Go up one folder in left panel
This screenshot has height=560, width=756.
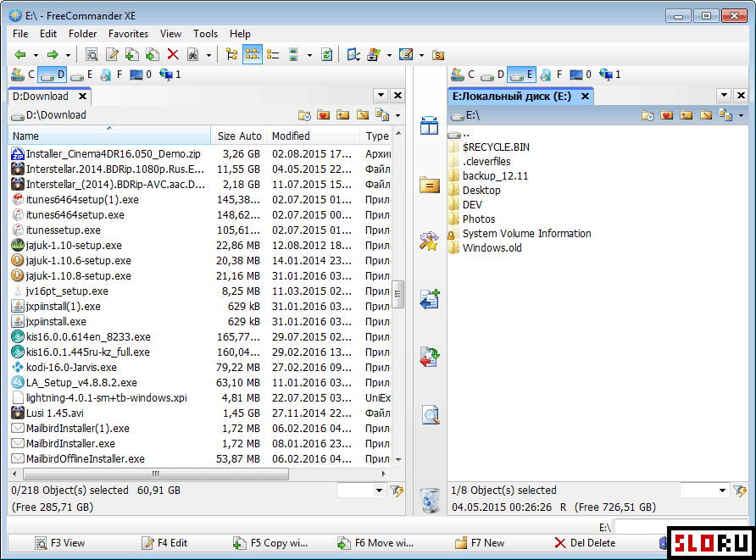342,115
